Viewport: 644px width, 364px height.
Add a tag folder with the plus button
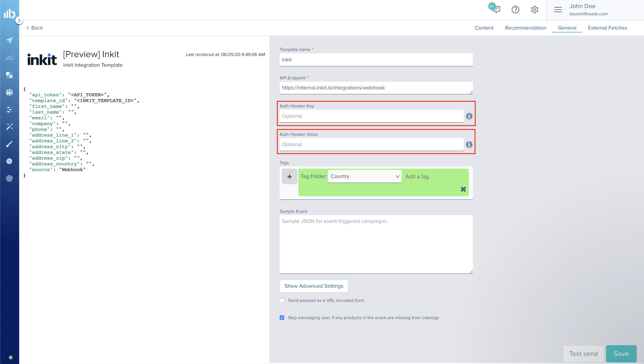tap(290, 176)
